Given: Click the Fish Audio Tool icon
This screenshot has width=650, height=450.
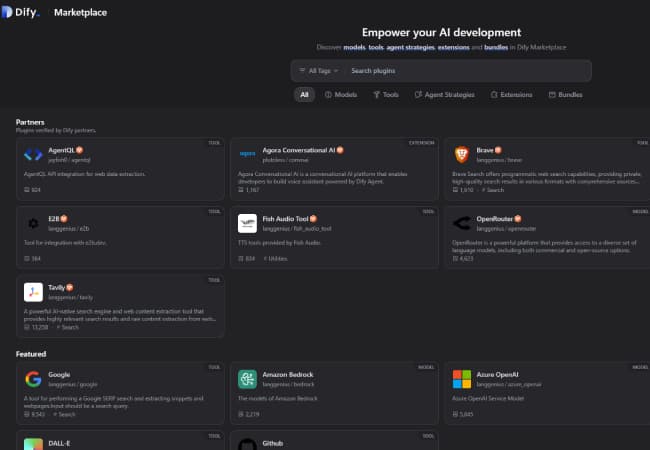Looking at the screenshot, I should click(247, 222).
